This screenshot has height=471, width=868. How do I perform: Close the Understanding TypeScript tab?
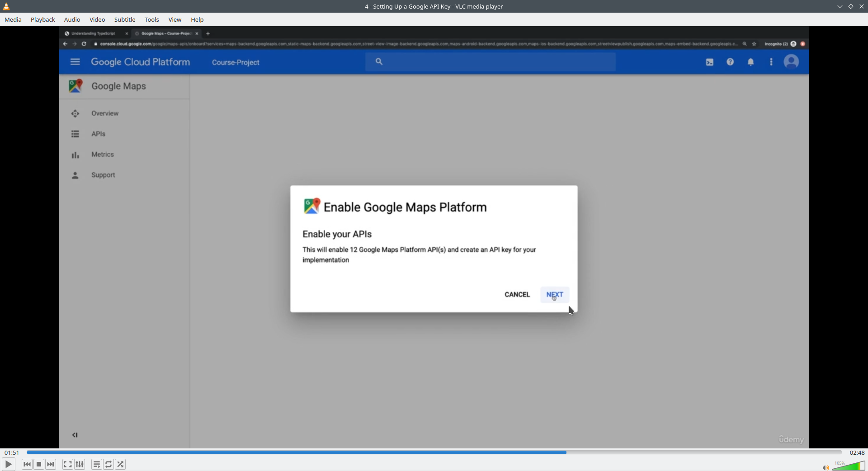click(x=127, y=33)
